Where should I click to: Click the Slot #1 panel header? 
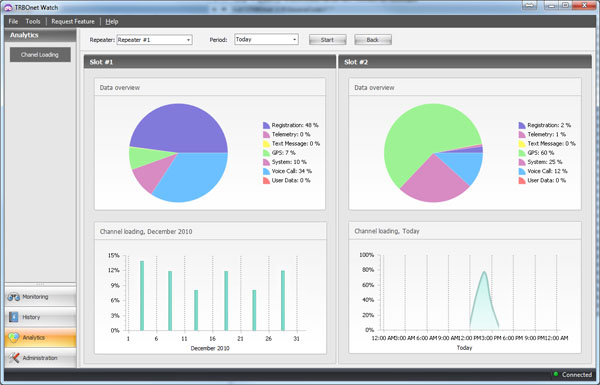pyautogui.click(x=210, y=62)
